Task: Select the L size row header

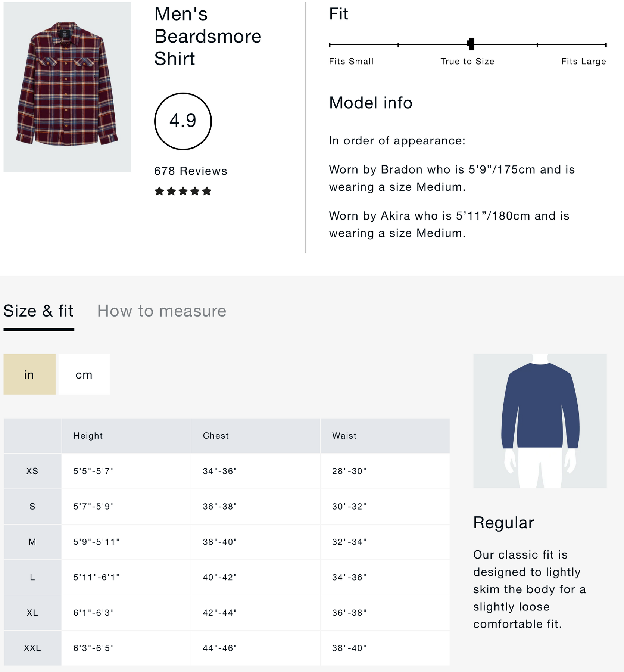Action: coord(32,577)
